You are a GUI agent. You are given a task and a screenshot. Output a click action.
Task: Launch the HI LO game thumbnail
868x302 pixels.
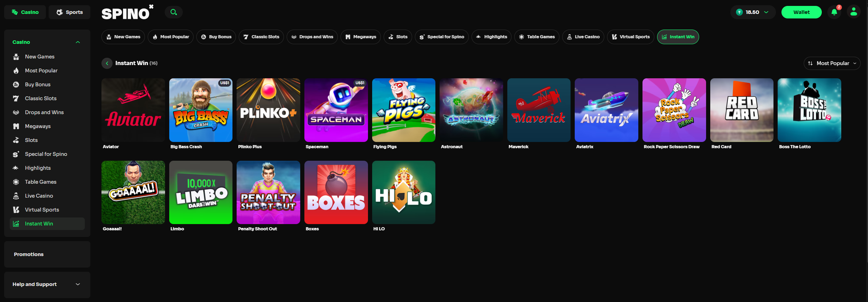click(x=404, y=192)
